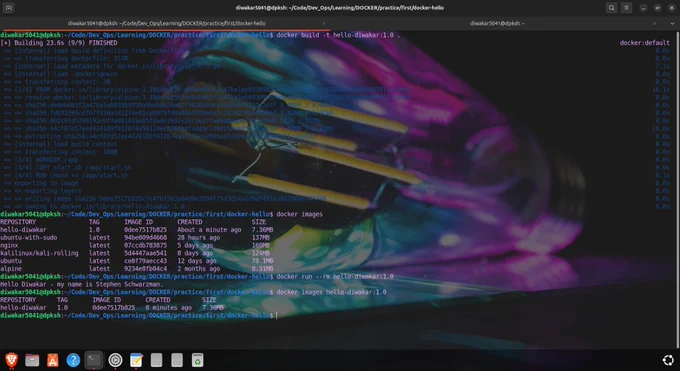Click the 'Hello Diwakar - my name is' output line
Image resolution: width=680 pixels, height=371 pixels.
[x=82, y=285]
